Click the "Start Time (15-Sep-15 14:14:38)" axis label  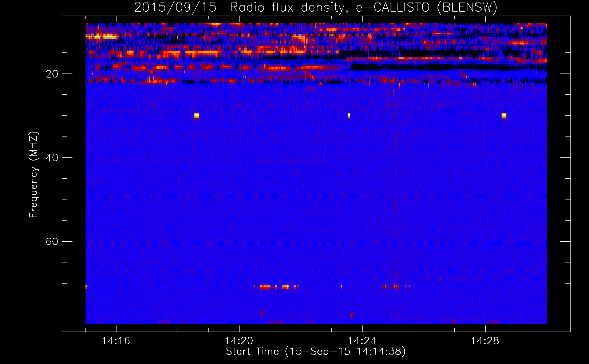pos(316,352)
